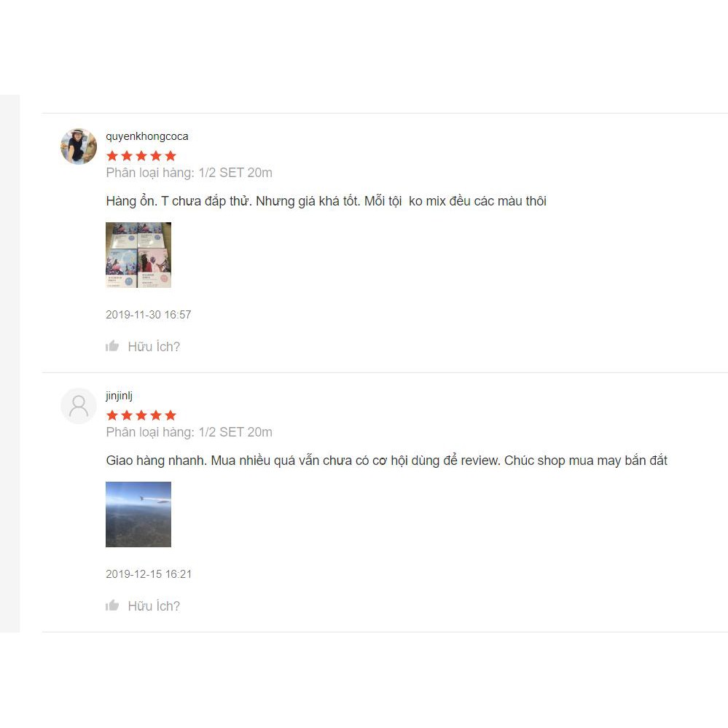This screenshot has height=728, width=728.
Task: Click the fifth star in quyenkhongcoca's rating
Action: [171, 155]
